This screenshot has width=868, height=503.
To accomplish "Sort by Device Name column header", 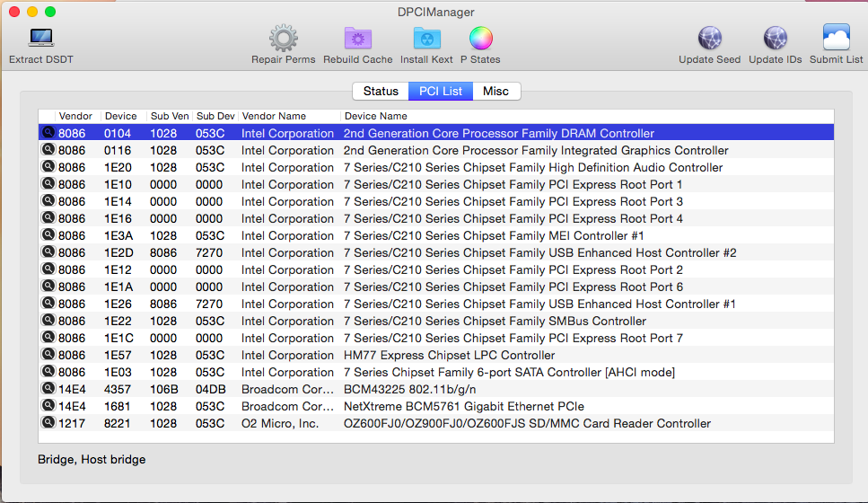I will point(375,116).
